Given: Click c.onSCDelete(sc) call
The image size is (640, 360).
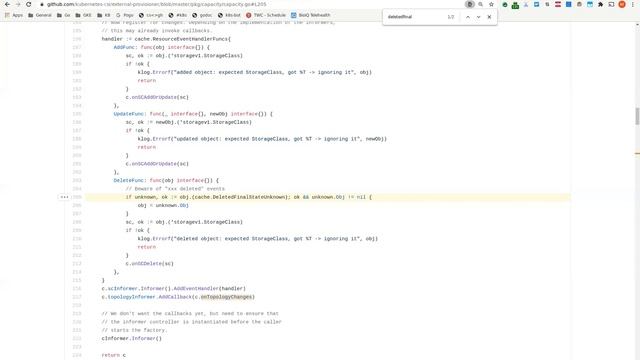Looking at the screenshot, I should click(149, 264).
